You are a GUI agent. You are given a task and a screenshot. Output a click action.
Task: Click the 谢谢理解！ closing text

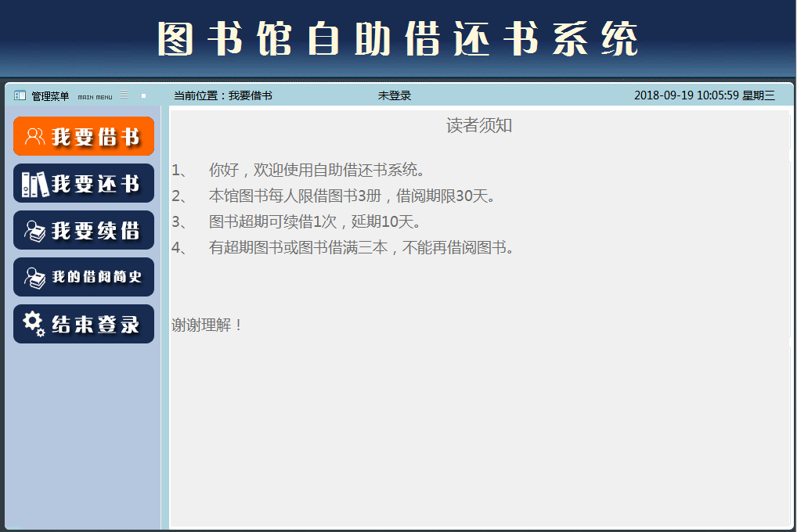207,325
